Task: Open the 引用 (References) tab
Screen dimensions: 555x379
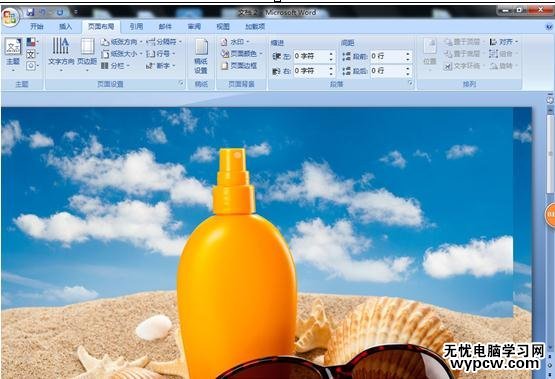Action: point(136,27)
